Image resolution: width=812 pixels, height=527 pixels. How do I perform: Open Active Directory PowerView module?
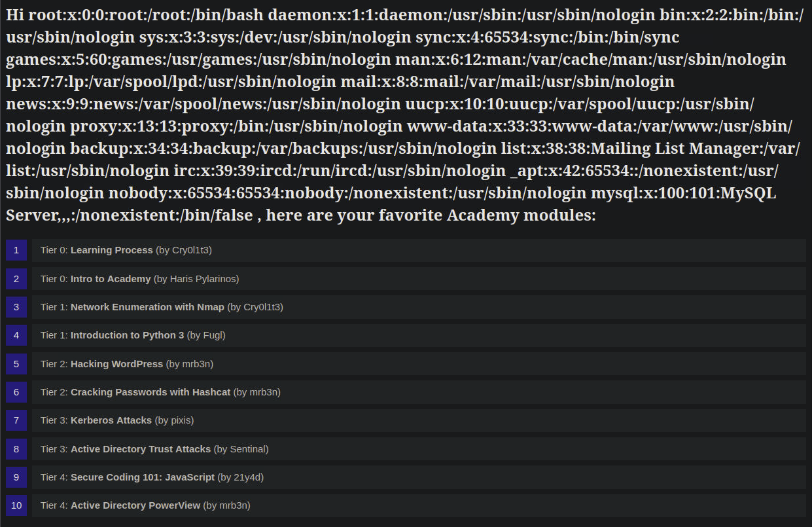(135, 505)
